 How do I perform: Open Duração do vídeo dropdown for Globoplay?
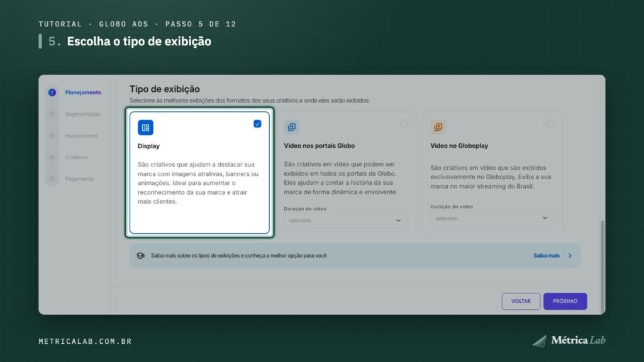[x=492, y=218]
